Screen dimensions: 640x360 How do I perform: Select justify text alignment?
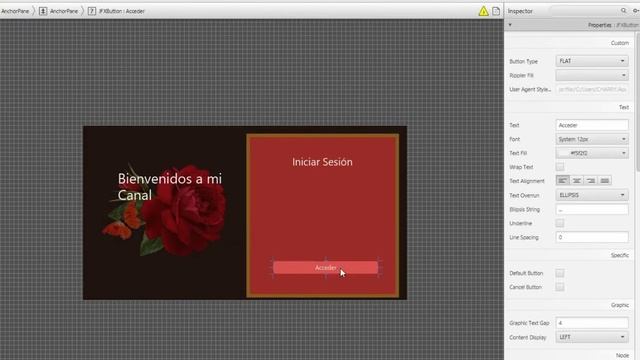tap(604, 180)
